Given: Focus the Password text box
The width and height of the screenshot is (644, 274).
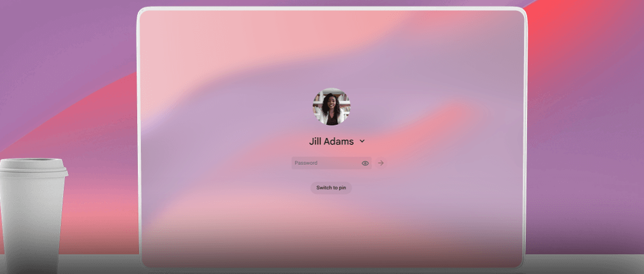Looking at the screenshot, I should (x=325, y=163).
